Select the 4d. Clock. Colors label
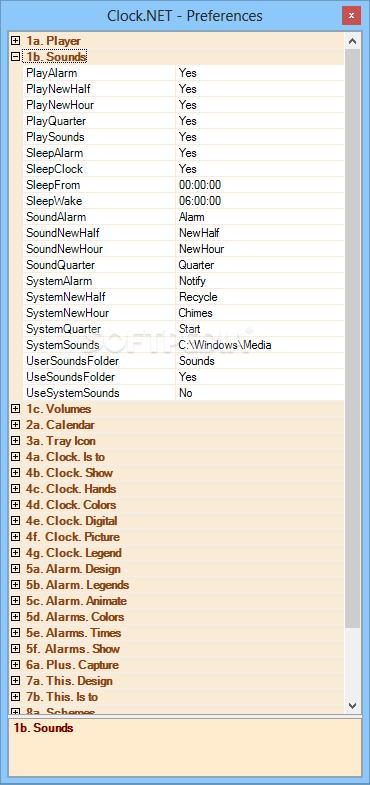 pos(71,505)
